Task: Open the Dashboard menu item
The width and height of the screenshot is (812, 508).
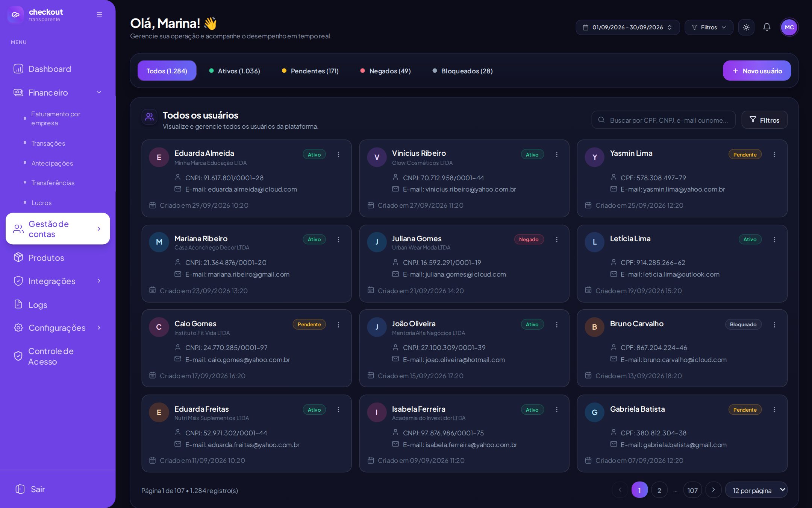Action: point(58,69)
